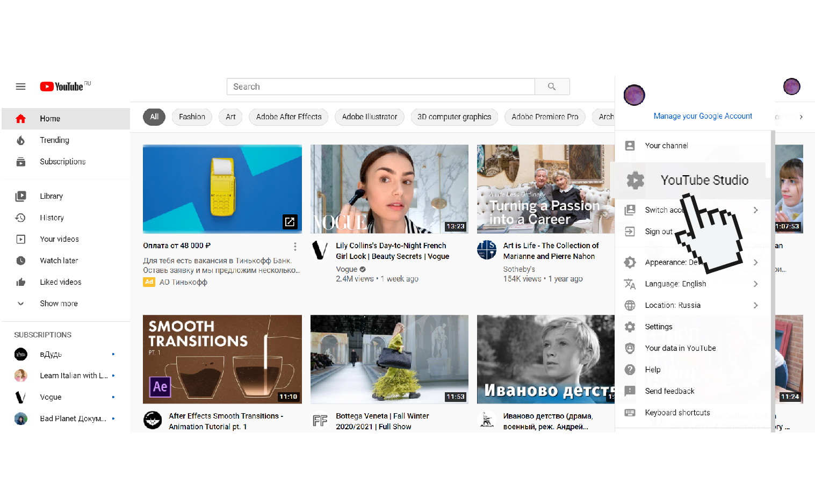
Task: Click the profile avatar in top right corner
Action: [x=791, y=87]
